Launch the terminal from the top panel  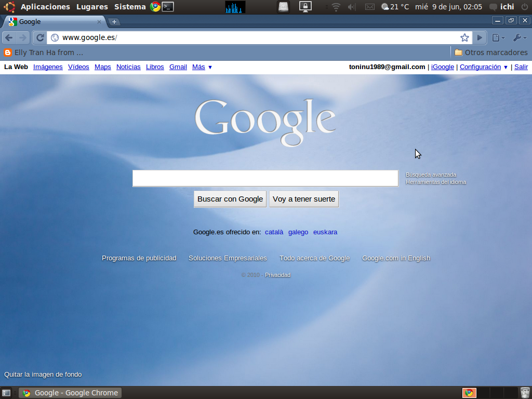click(x=168, y=7)
